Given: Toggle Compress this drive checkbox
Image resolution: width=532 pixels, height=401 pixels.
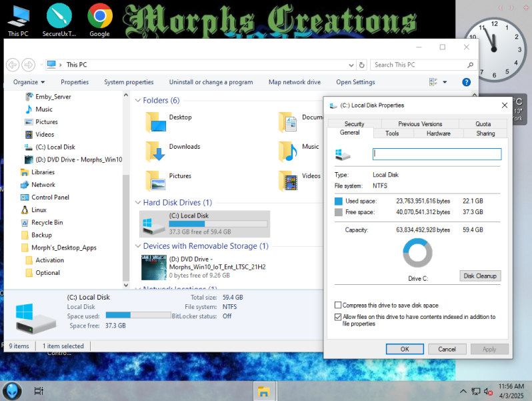Looking at the screenshot, I should (x=338, y=305).
